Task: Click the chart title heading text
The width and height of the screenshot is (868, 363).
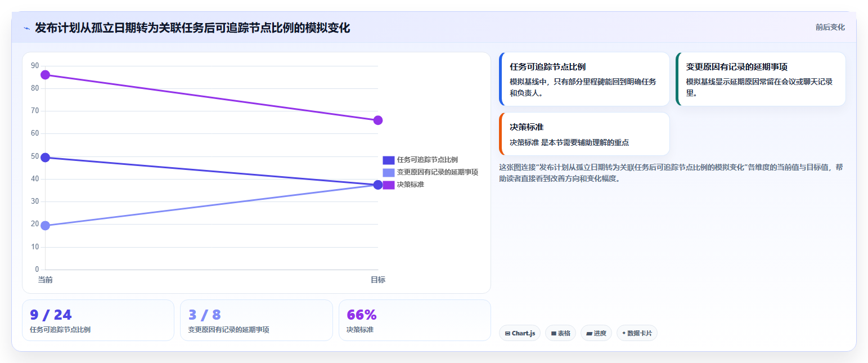Action: [192, 28]
